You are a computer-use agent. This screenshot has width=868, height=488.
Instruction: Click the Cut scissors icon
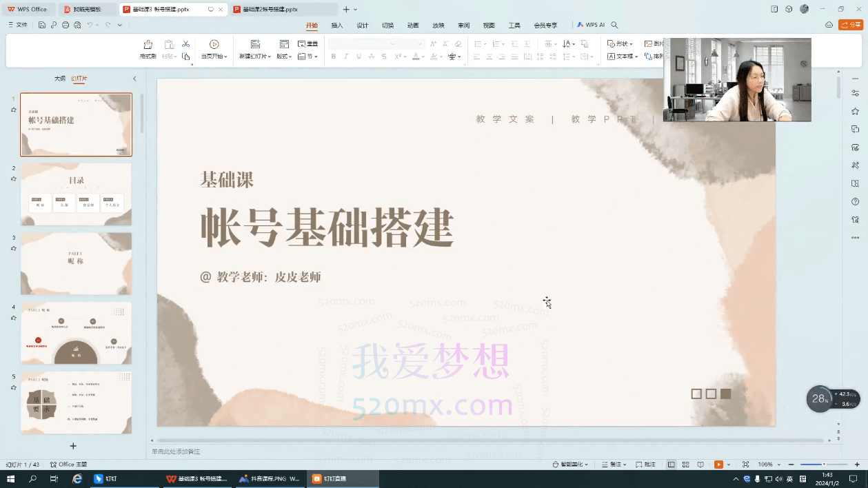[x=185, y=44]
